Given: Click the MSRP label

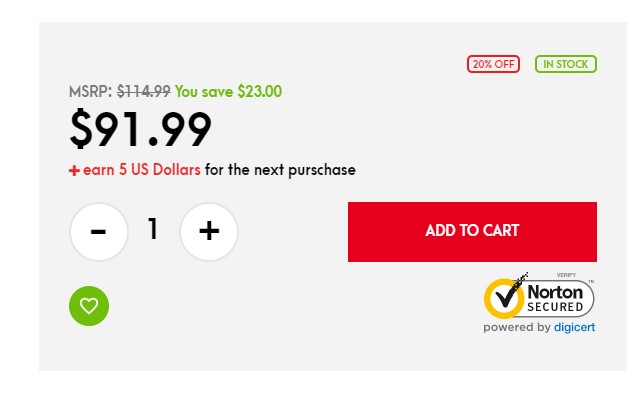Looking at the screenshot, I should click(x=90, y=91).
